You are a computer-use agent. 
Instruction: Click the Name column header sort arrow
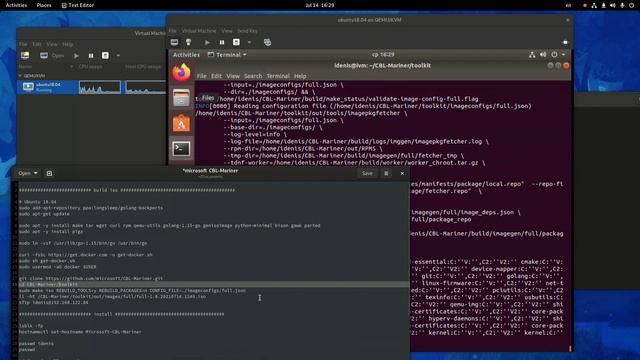point(71,67)
